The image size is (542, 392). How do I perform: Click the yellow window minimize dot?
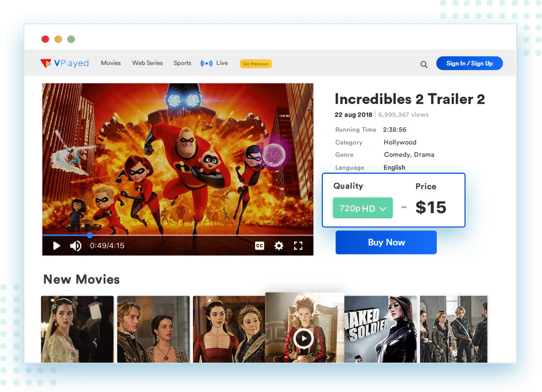pyautogui.click(x=58, y=39)
